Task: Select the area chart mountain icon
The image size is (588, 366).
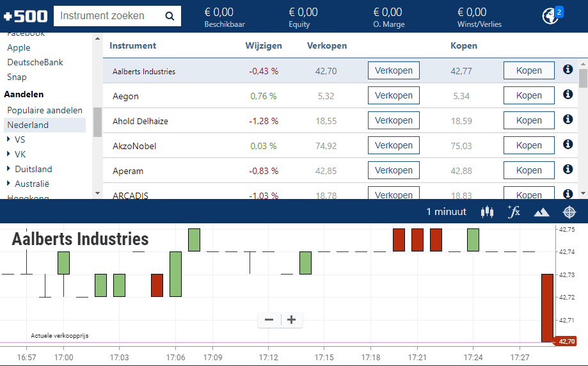Action: point(541,212)
